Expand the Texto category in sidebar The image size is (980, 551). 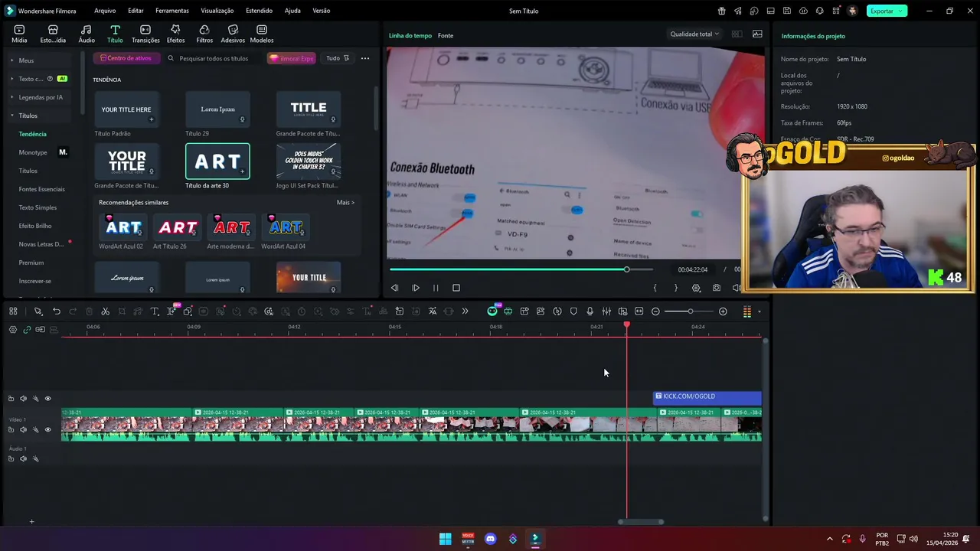point(12,79)
